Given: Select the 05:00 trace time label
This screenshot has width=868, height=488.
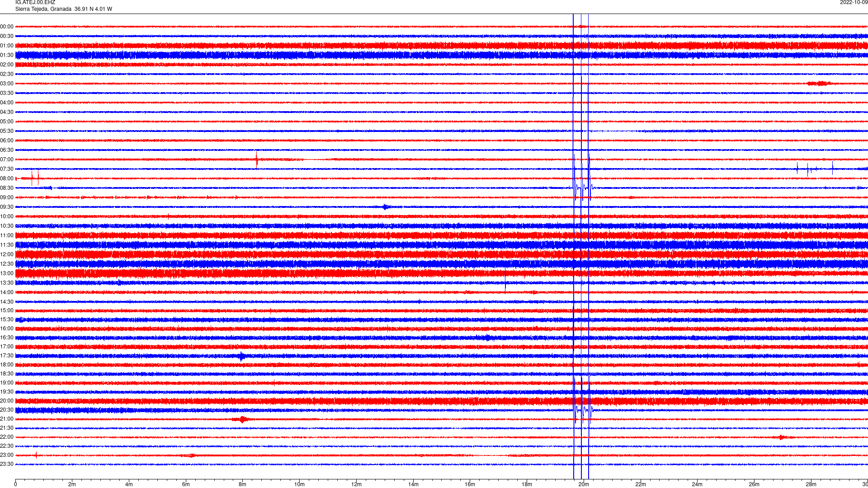Looking at the screenshot, I should [7, 122].
